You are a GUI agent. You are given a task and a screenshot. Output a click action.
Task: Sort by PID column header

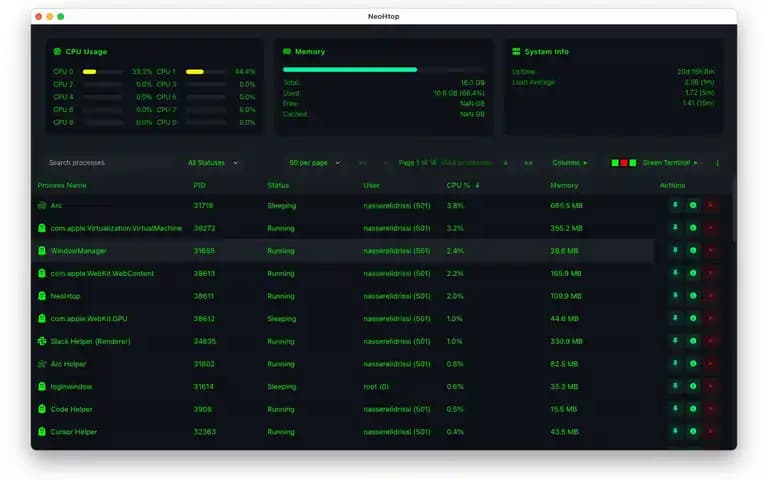[199, 185]
